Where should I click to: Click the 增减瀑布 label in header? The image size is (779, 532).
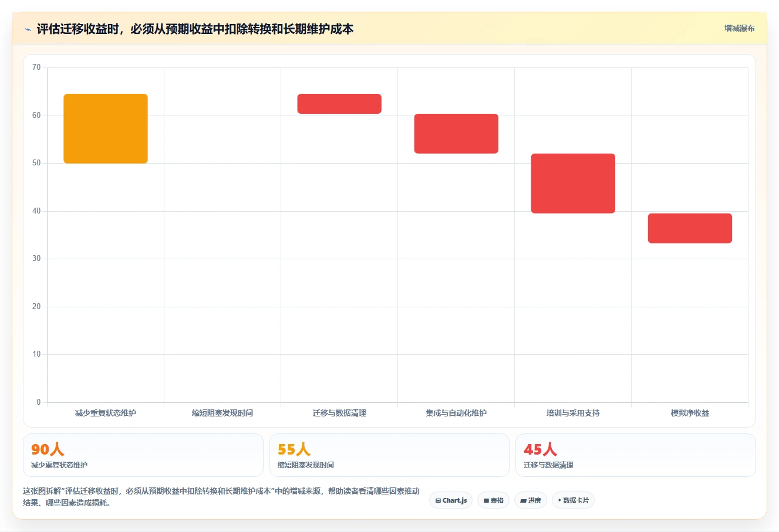[x=739, y=28]
